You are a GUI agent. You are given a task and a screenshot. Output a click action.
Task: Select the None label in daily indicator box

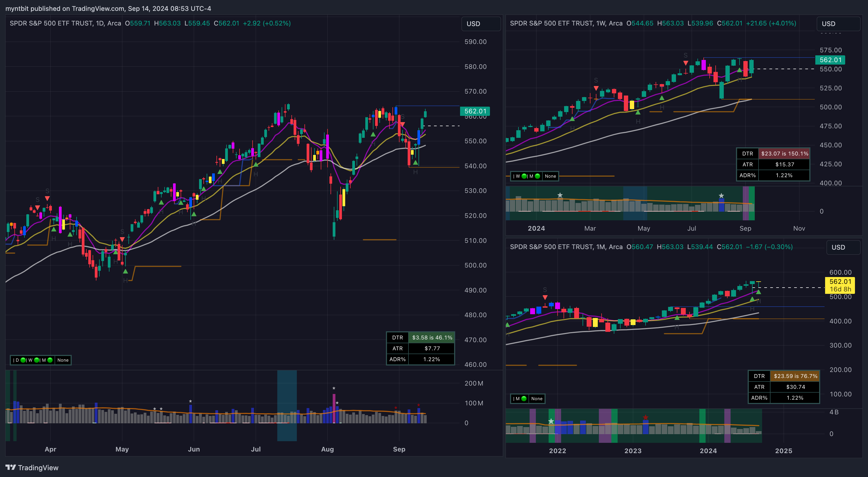click(63, 360)
